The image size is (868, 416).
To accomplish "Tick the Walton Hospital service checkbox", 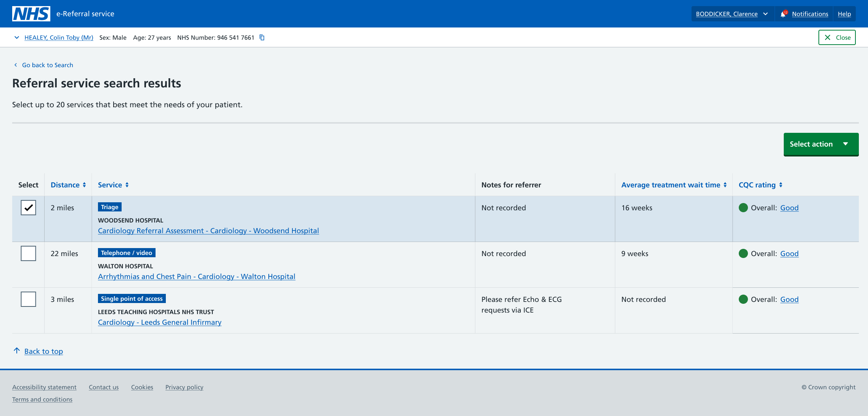I will (x=28, y=253).
